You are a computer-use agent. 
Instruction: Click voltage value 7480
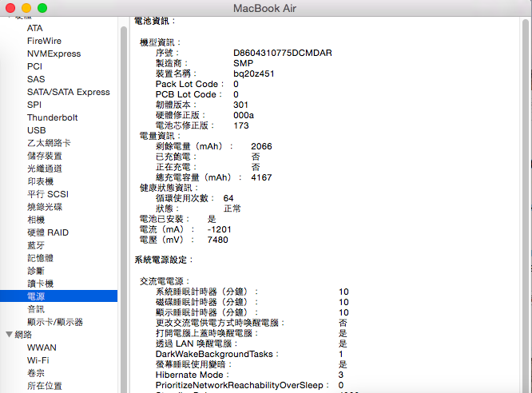click(218, 240)
